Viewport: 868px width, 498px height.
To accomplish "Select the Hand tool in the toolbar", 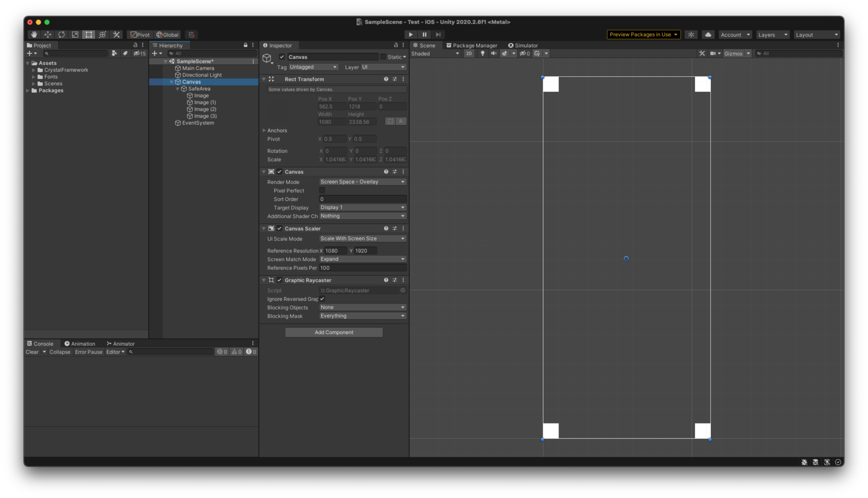I will pyautogui.click(x=34, y=34).
